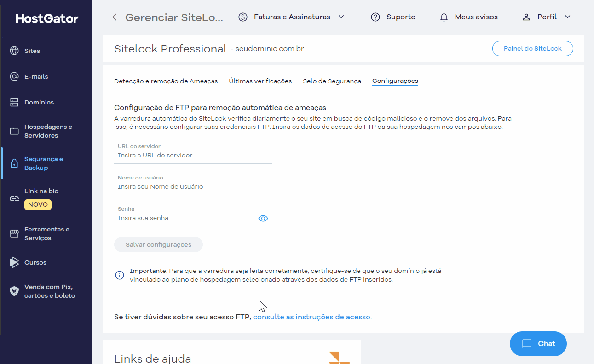Click the globe icon next to Sites
594x364 pixels.
pos(14,51)
